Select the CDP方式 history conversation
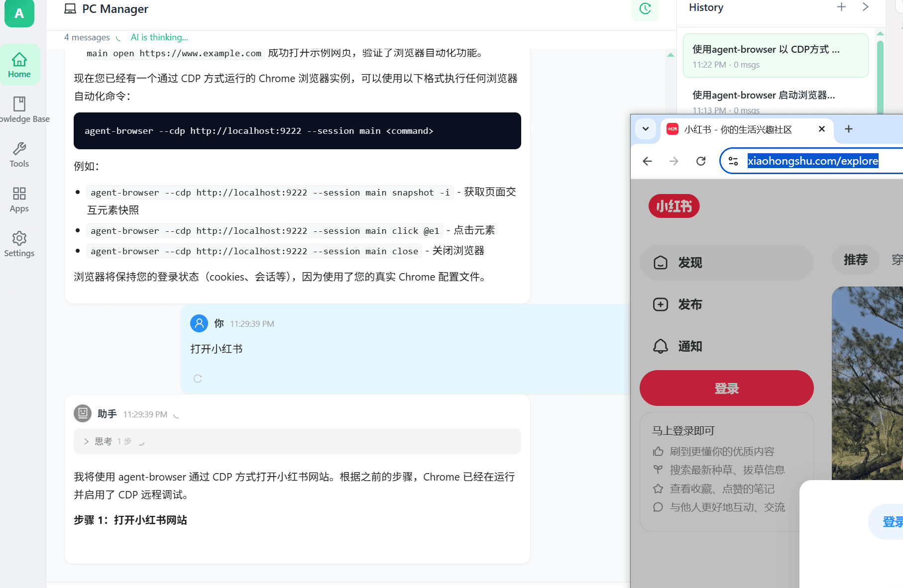This screenshot has width=903, height=588. [x=775, y=55]
